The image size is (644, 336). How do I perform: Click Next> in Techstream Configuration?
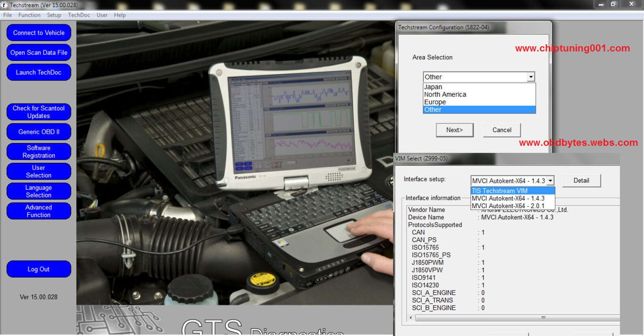(x=455, y=130)
